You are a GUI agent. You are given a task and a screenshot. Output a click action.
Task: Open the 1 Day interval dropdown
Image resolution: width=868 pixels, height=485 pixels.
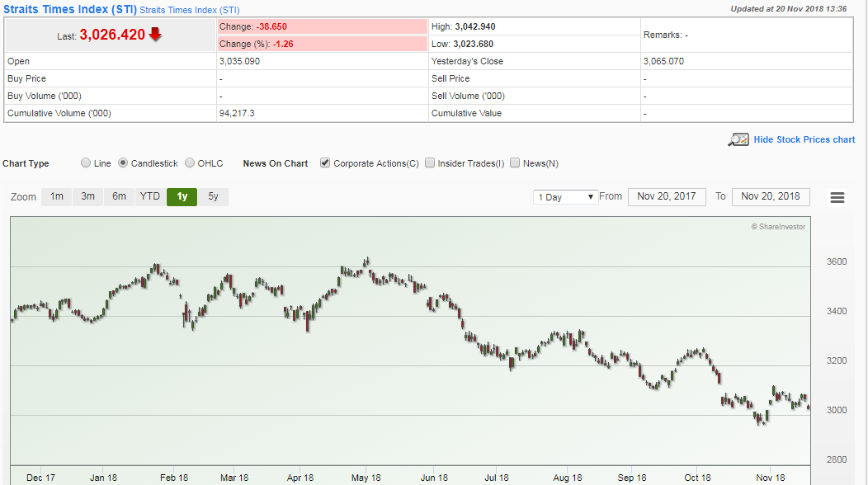[565, 197]
